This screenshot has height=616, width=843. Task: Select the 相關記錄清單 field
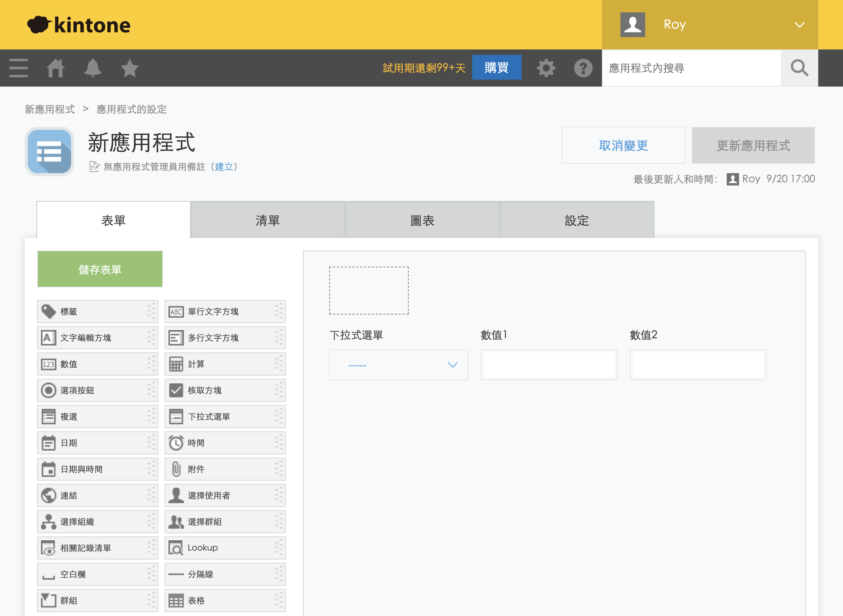coord(98,548)
